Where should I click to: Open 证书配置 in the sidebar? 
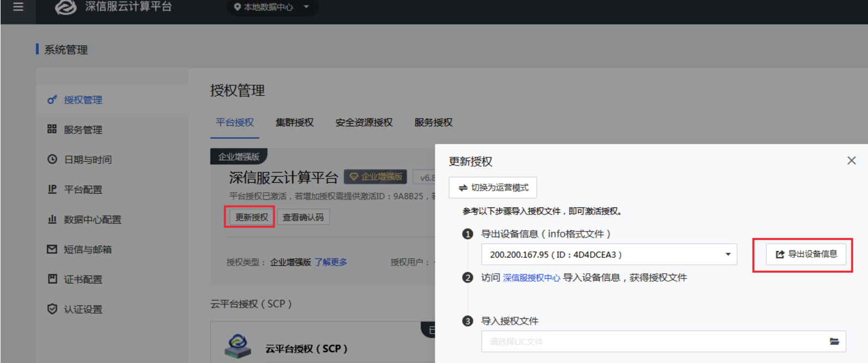[x=83, y=280]
